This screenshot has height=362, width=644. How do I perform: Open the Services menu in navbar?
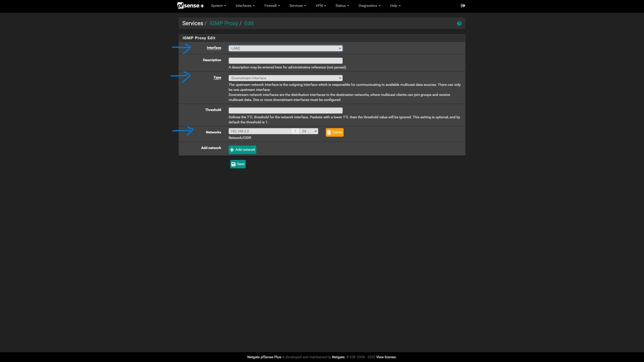[x=298, y=6]
